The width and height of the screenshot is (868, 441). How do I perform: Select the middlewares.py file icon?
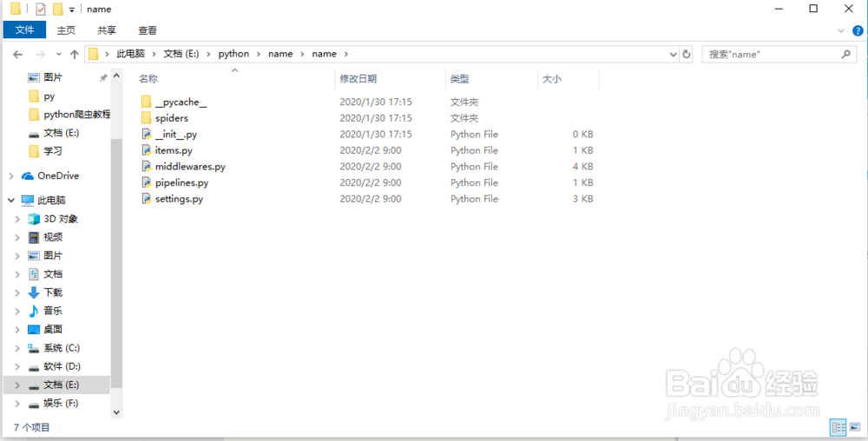[x=146, y=166]
